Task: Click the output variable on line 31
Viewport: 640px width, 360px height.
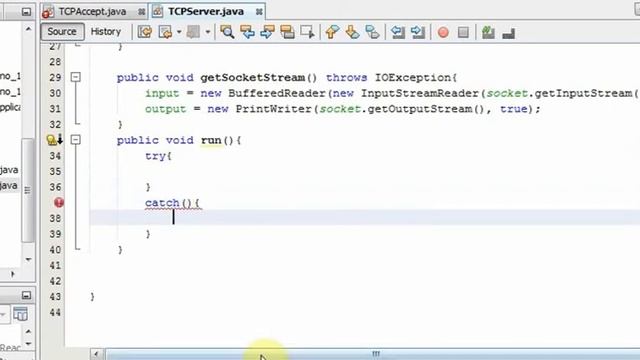Action: click(x=165, y=109)
